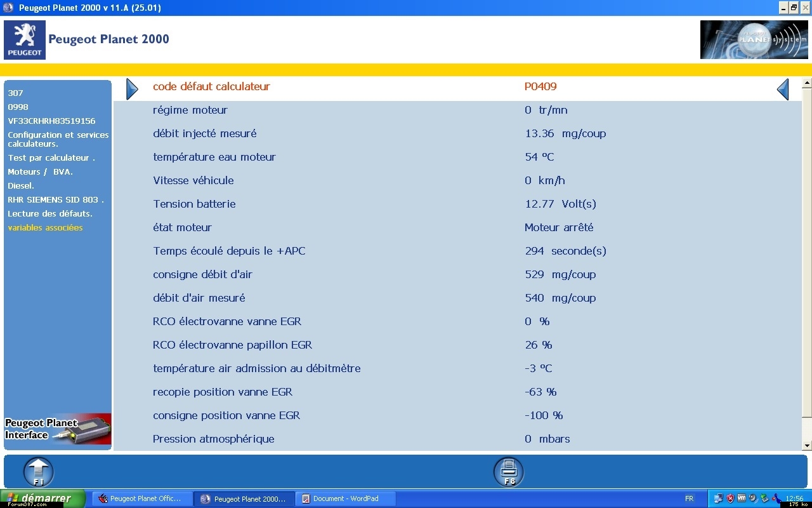Viewport: 812px width, 508px height.
Task: Switch to Document - WordPad taskbar window
Action: click(346, 498)
